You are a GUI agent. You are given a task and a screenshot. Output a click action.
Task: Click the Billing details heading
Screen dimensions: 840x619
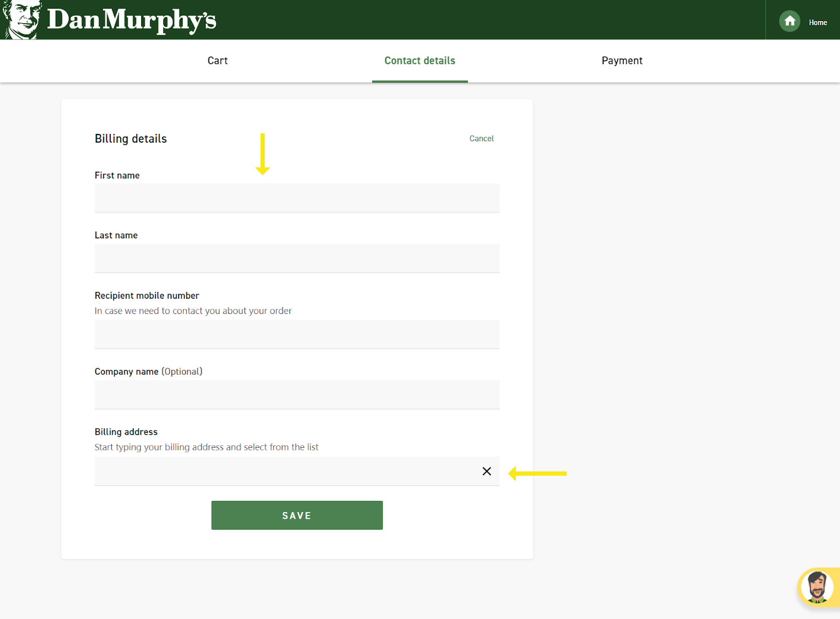pyautogui.click(x=131, y=139)
